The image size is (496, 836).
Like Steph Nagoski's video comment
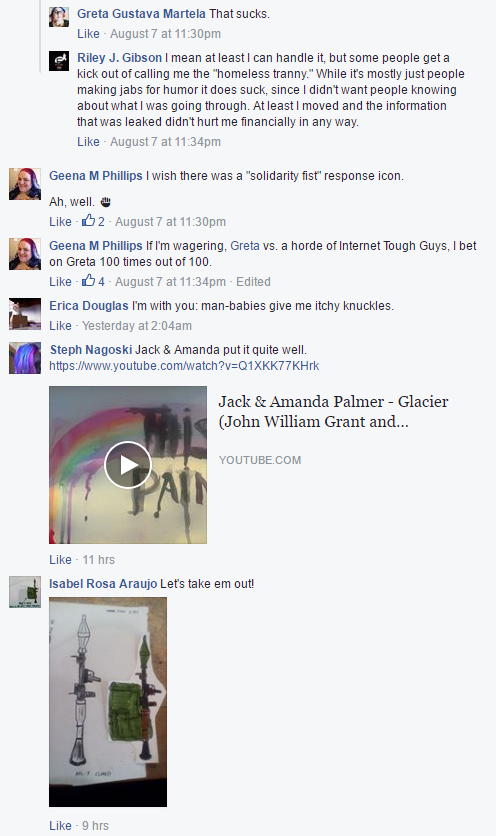[60, 560]
